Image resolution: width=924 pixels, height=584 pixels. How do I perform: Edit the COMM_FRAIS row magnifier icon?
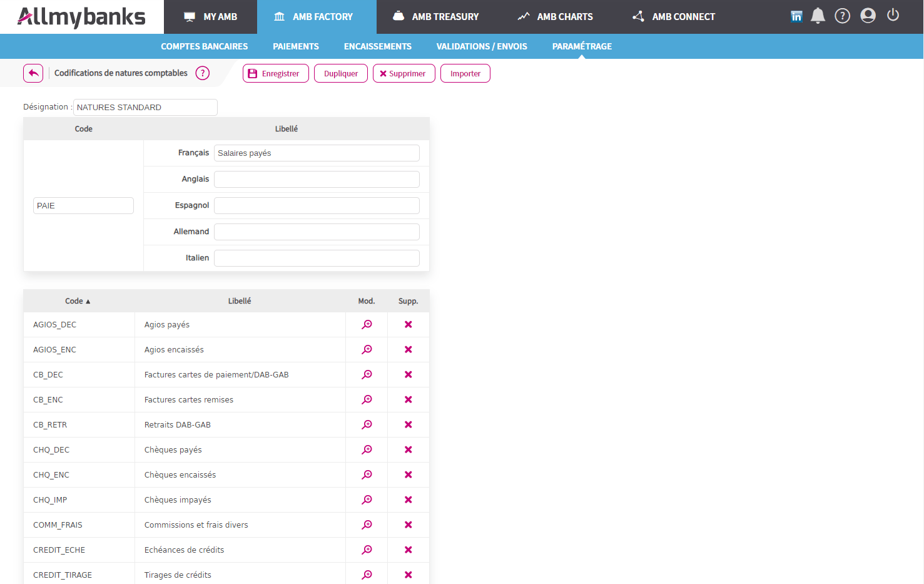coord(367,525)
